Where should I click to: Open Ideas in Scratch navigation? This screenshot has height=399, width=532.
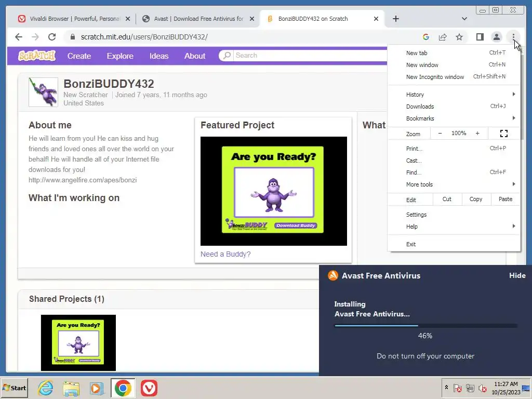pos(159,56)
